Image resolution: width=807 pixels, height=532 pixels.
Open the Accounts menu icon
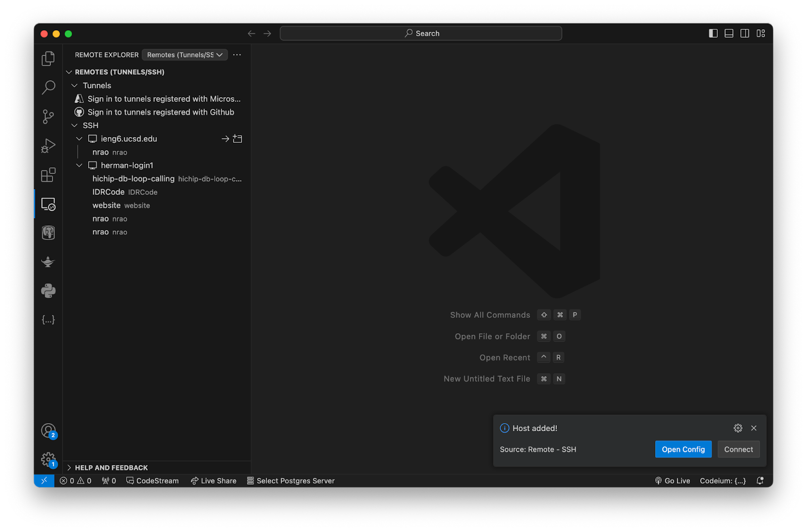pyautogui.click(x=48, y=431)
